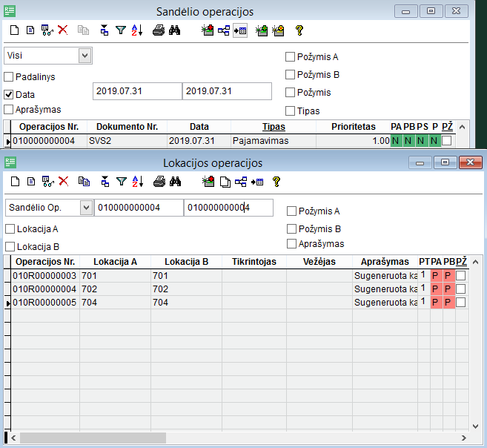Screen dimensions: 487x448
Task: Click the binoculars search icon in Lokacijos operacijos
Action: click(x=176, y=181)
